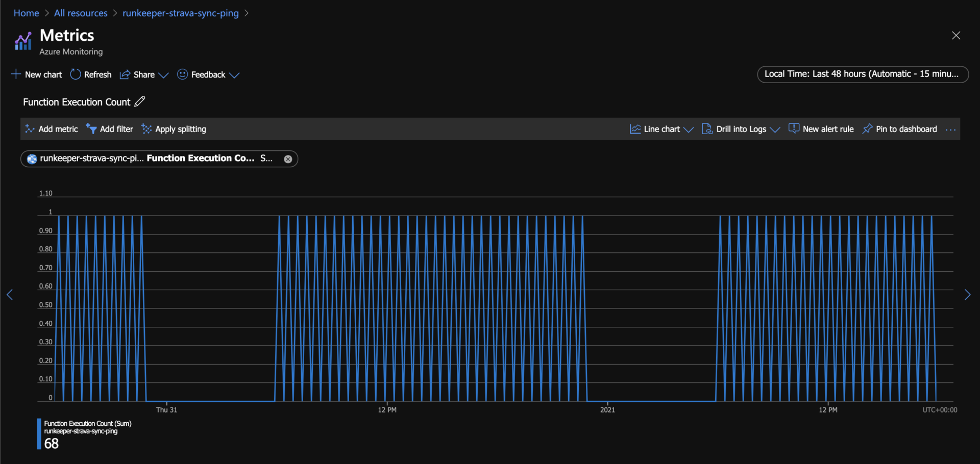Screen dimensions: 980x464
Task: Open the Feedback dropdown chevron
Action: coord(234,75)
